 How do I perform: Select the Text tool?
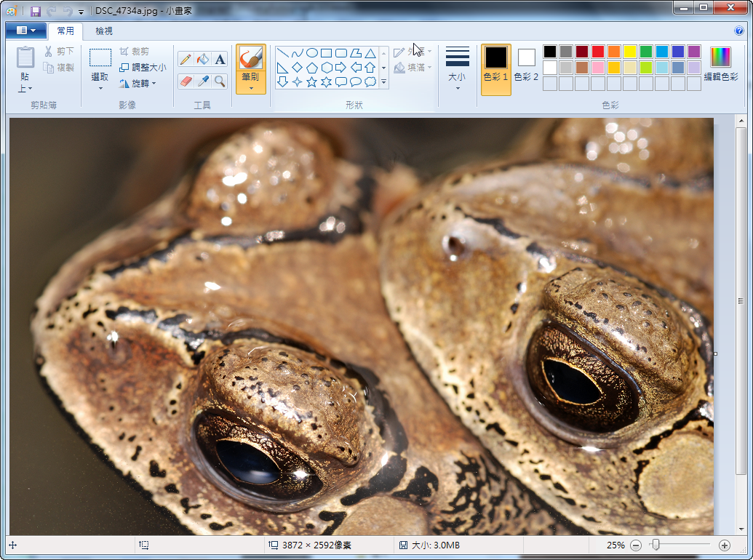coord(220,59)
